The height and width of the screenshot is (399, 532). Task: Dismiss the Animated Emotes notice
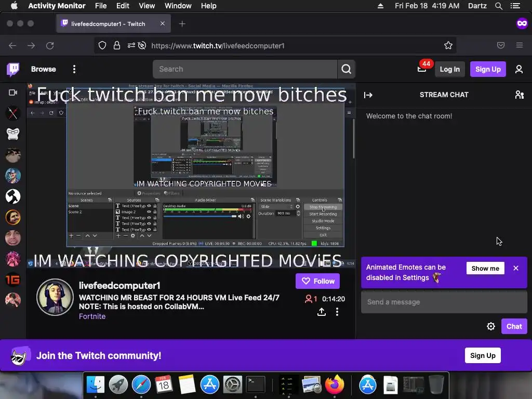click(x=516, y=268)
